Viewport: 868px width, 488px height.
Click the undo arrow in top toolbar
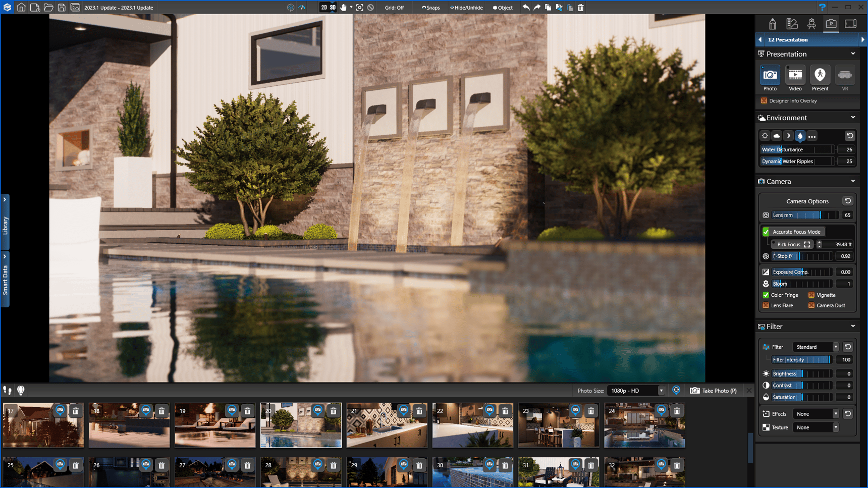(526, 8)
